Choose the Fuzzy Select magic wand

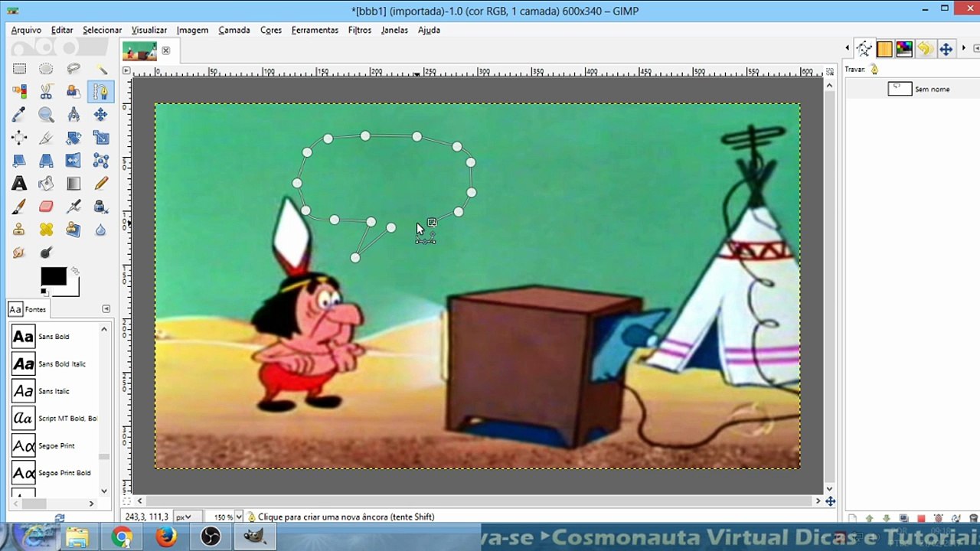100,69
